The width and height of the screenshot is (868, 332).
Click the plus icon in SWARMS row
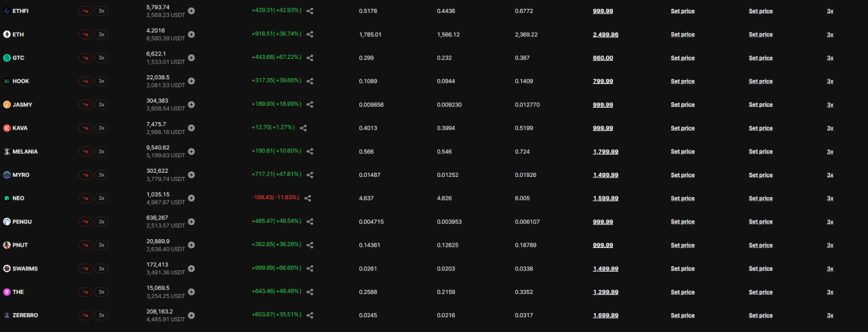coord(191,268)
